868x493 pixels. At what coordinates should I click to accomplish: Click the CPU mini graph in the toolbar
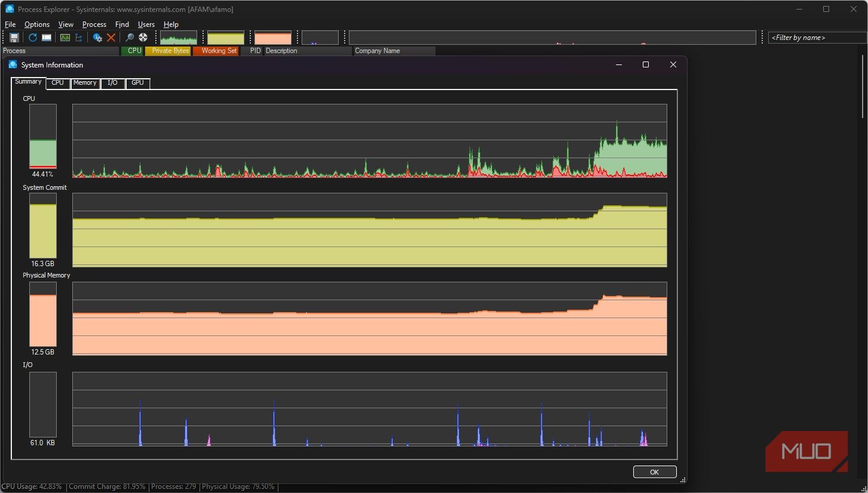coord(179,38)
